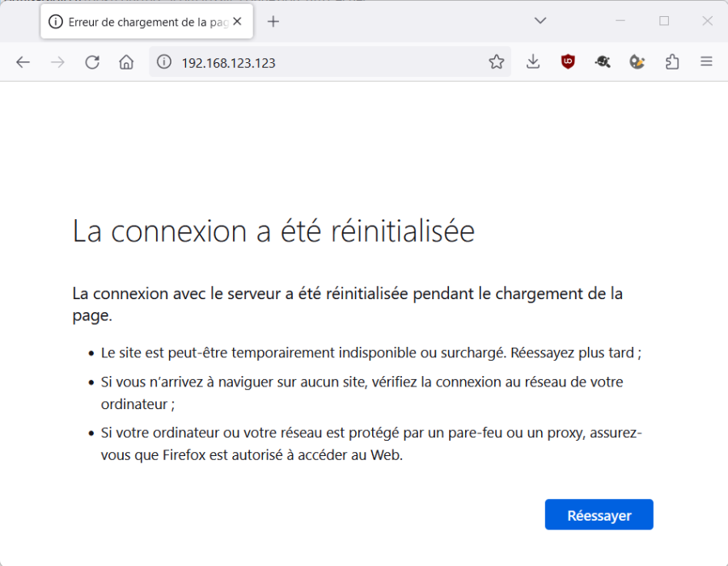Viewport: 728px width, 566px height.
Task: Close the "Erreur de chargement" tab
Action: [x=238, y=22]
